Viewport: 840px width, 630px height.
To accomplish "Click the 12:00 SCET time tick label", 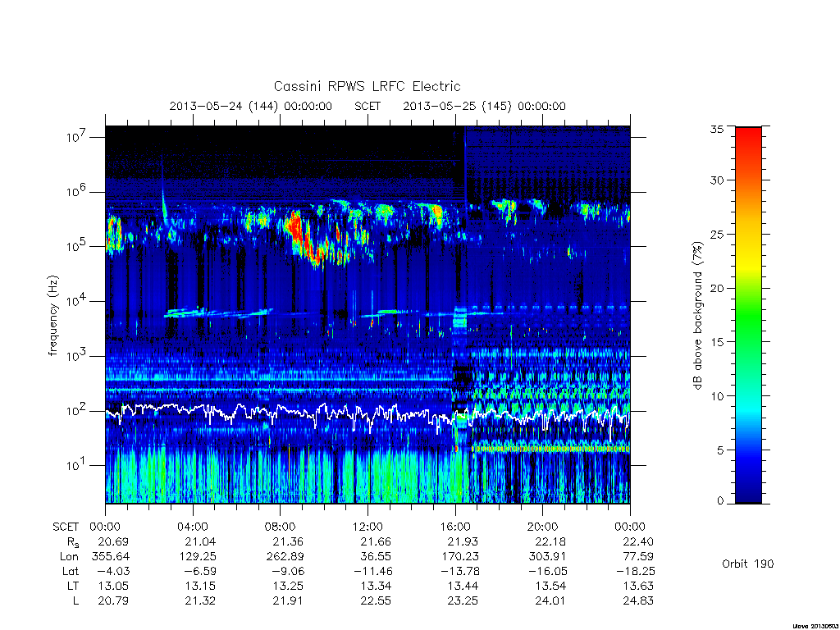I will tap(368, 527).
